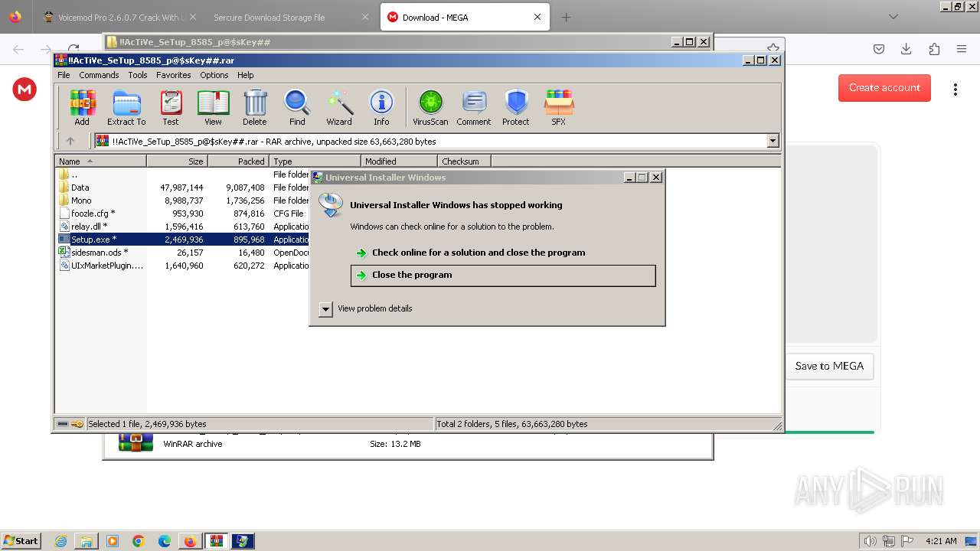This screenshot has height=551, width=980.
Task: Choose Close the program
Action: tap(503, 275)
